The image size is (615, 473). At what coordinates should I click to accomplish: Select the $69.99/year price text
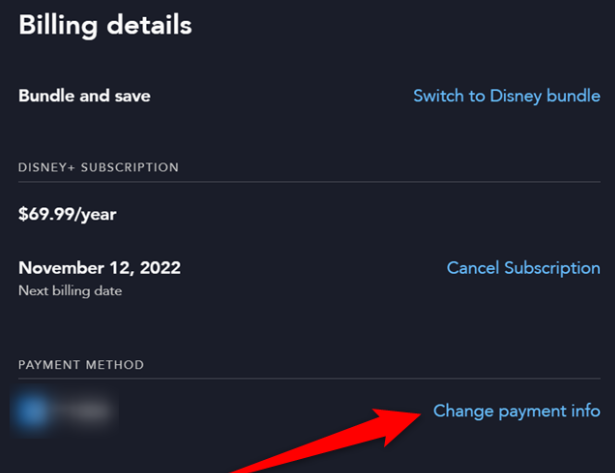click(x=67, y=215)
